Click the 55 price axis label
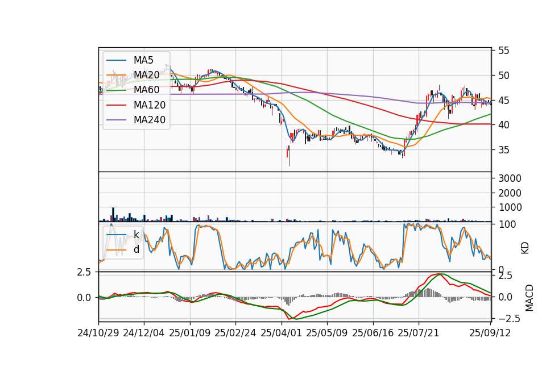The image size is (546, 392). click(x=504, y=51)
